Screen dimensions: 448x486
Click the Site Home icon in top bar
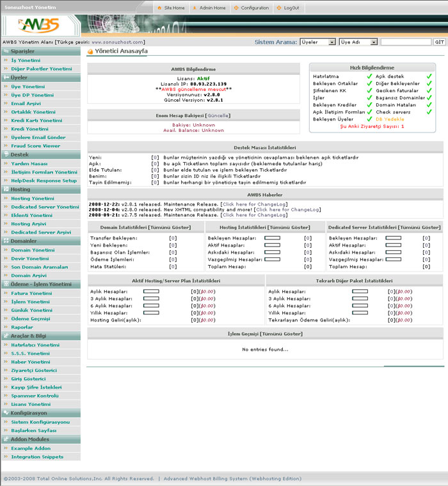(x=159, y=8)
